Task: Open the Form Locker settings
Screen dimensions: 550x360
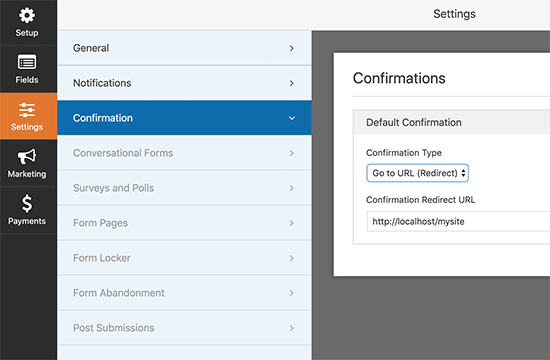Action: point(185,258)
